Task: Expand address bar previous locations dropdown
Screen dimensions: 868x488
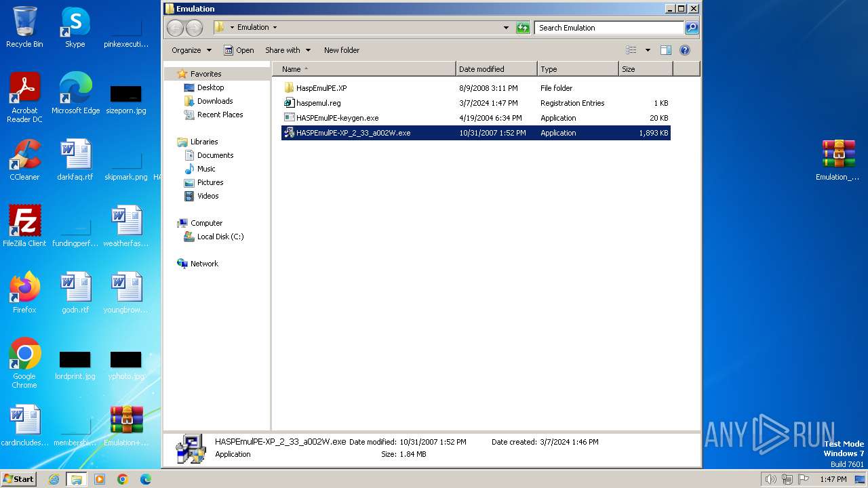Action: (506, 28)
